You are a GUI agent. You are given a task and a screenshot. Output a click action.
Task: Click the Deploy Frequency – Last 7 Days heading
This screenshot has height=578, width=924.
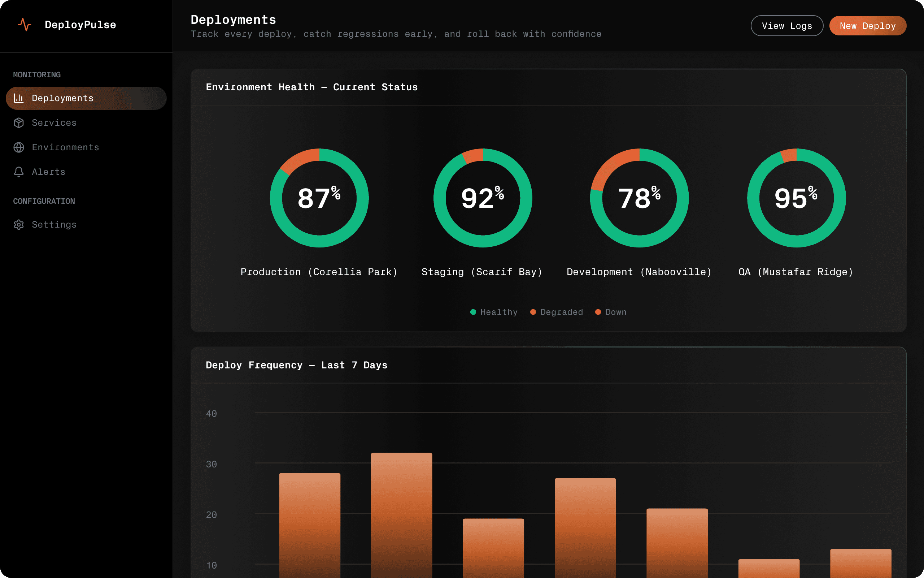click(296, 365)
